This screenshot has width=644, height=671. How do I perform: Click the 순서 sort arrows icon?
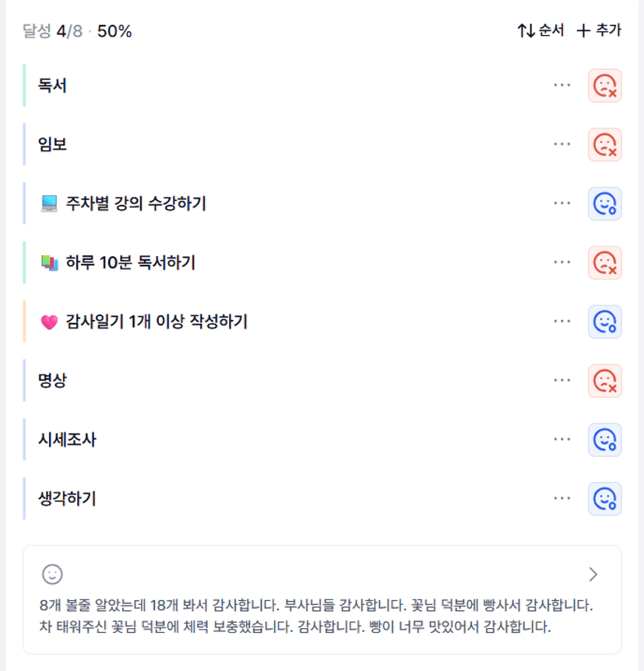pyautogui.click(x=526, y=31)
